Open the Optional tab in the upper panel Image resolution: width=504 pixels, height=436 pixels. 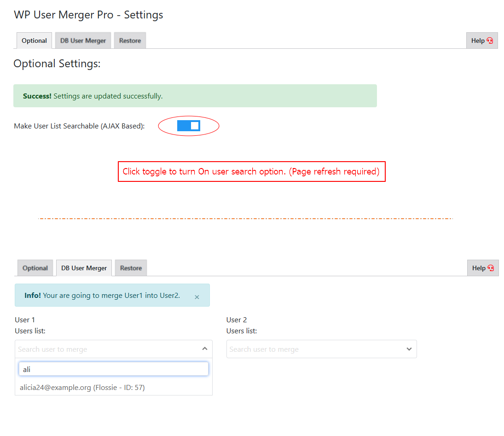(34, 41)
